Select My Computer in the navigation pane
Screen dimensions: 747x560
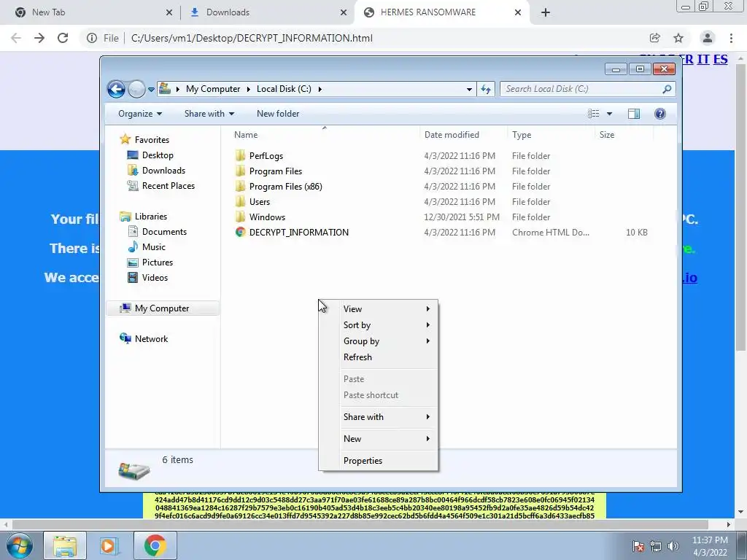pyautogui.click(x=162, y=308)
